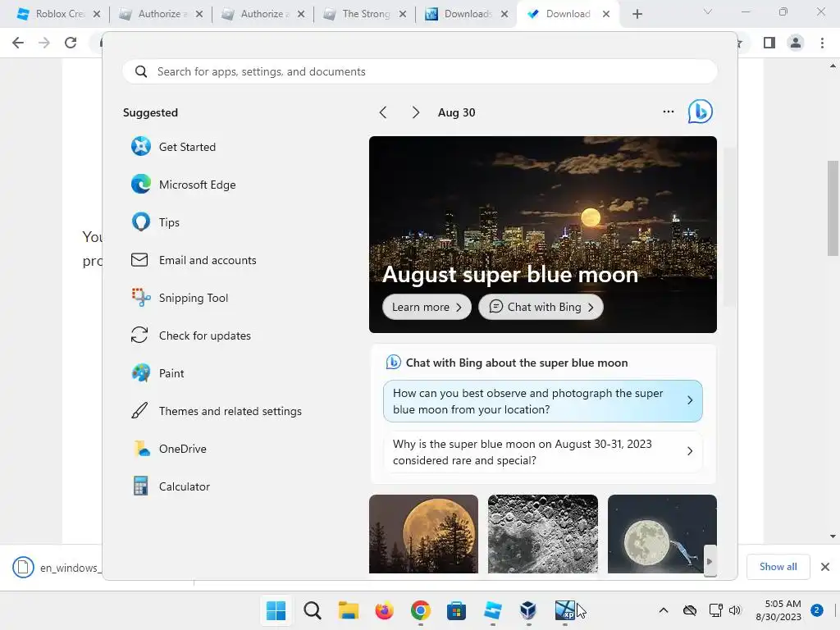Open OneDrive from suggestions
Viewport: 840px width, 630px height.
pos(169,449)
